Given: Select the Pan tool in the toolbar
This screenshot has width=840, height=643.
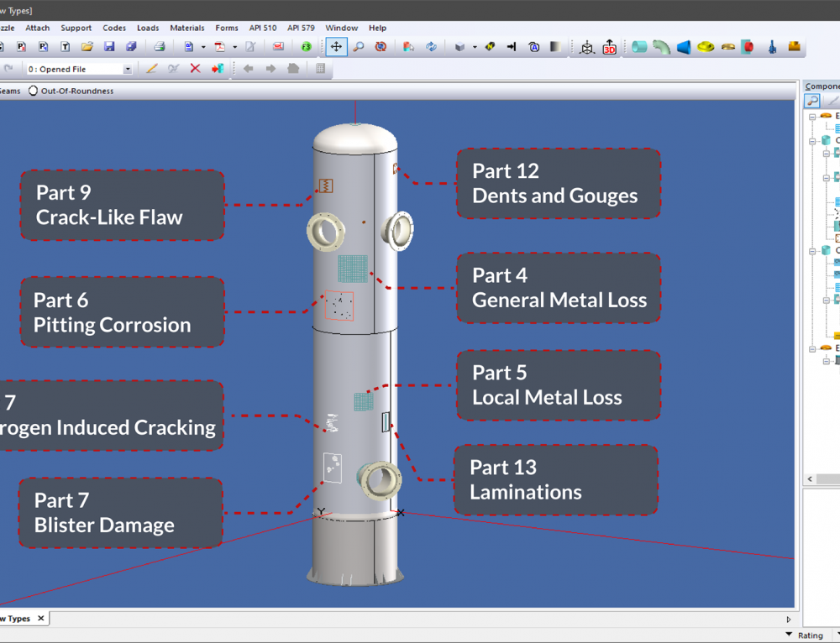Looking at the screenshot, I should pos(336,47).
